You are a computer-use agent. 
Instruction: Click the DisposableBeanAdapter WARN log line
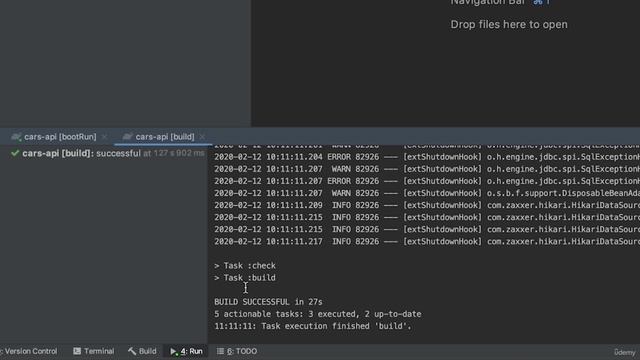(x=427, y=193)
